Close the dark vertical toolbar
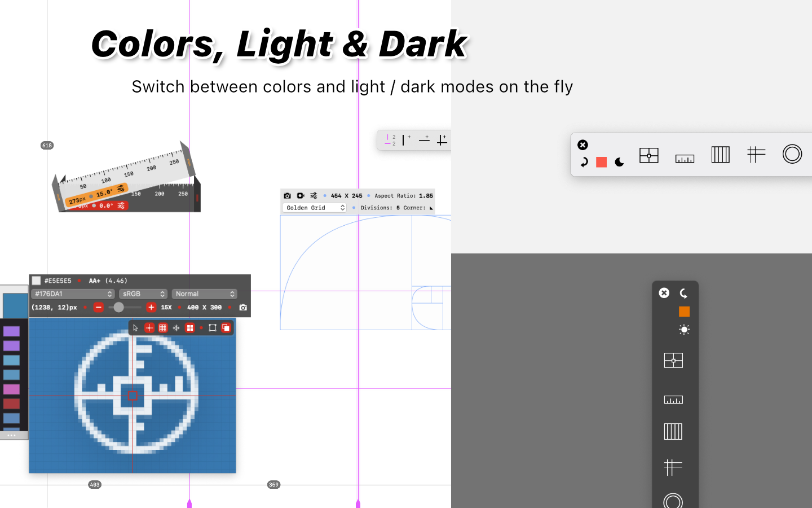Image resolution: width=812 pixels, height=508 pixels. [664, 292]
